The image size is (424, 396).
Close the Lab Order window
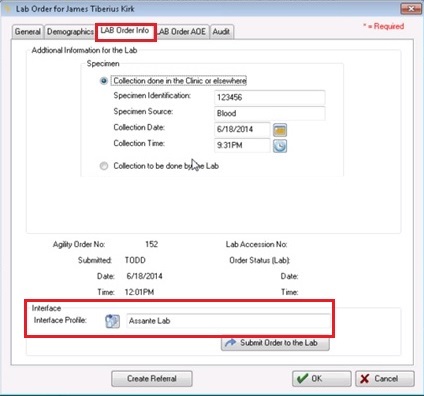click(x=411, y=9)
